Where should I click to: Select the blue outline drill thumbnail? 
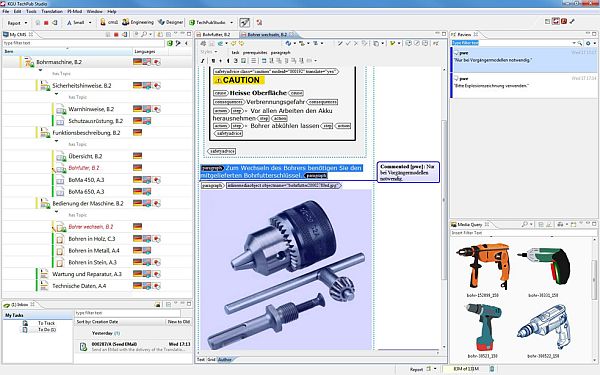tap(544, 327)
